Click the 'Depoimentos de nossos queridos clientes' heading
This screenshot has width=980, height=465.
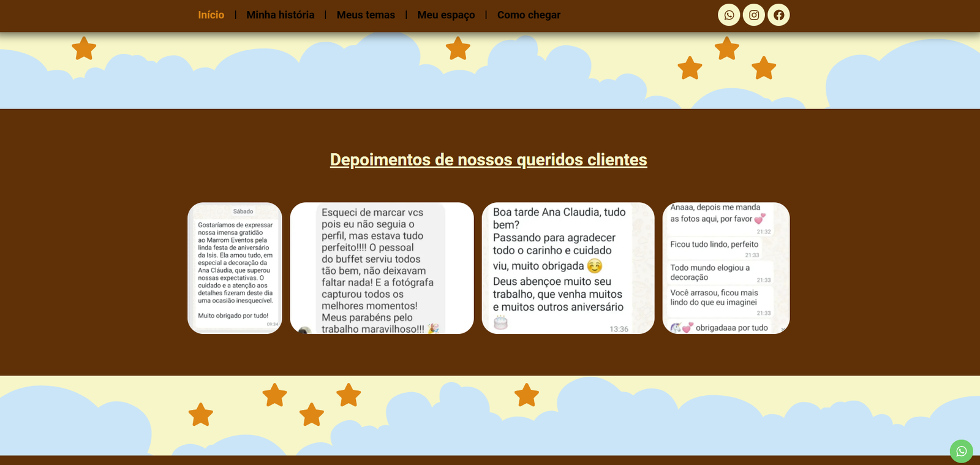(488, 160)
